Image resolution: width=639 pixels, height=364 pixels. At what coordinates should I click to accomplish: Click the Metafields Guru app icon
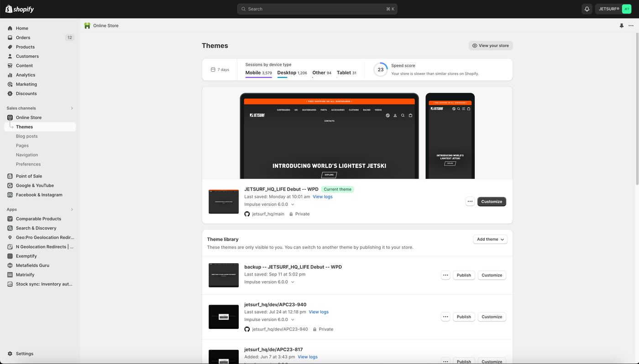coord(10,265)
